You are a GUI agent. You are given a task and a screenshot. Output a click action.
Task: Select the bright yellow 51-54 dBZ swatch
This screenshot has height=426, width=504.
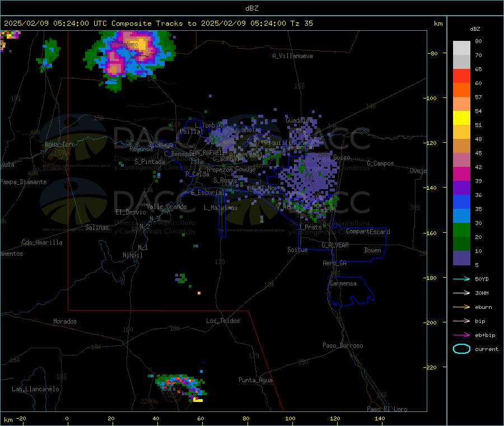pyautogui.click(x=461, y=118)
